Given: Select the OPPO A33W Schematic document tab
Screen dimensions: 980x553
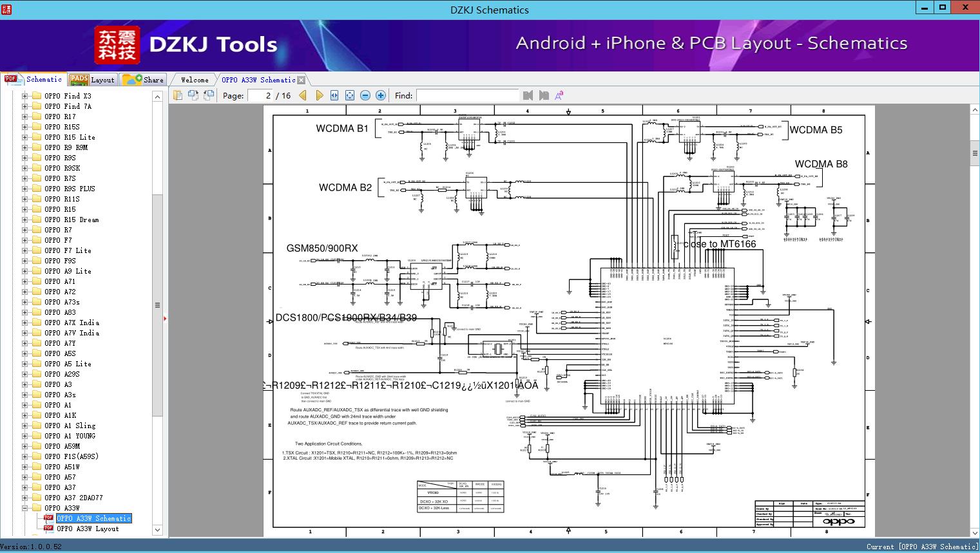Looking at the screenshot, I should pyautogui.click(x=258, y=80).
